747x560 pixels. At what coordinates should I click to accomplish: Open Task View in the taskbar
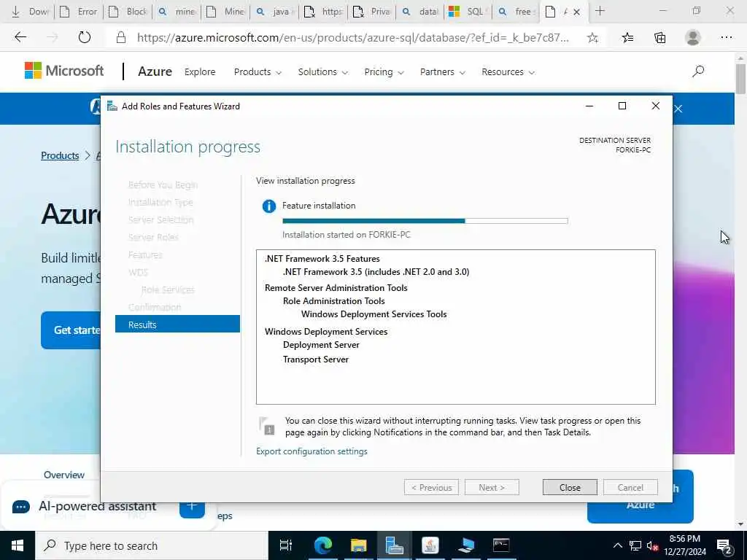point(285,545)
